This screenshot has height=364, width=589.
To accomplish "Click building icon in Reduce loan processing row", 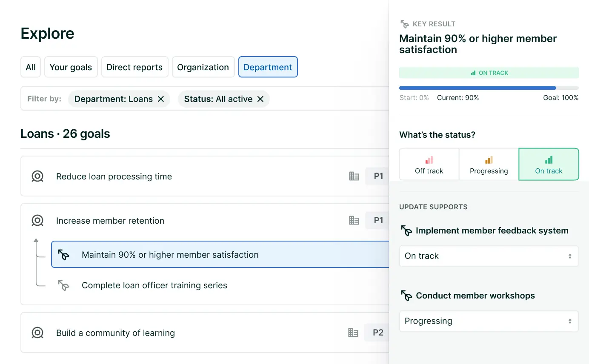I will pyautogui.click(x=354, y=176).
